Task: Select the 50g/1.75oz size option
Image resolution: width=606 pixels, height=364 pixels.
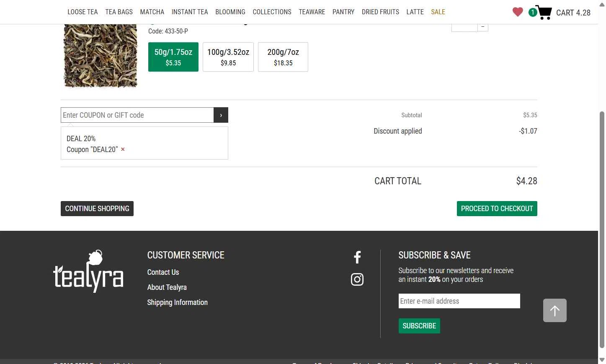Action: pyautogui.click(x=173, y=57)
